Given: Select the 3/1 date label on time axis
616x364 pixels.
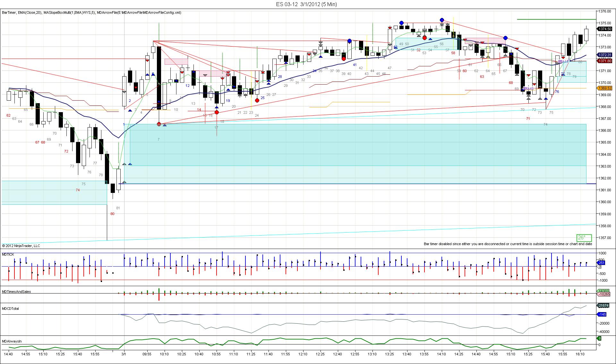Looking at the screenshot, I should pyautogui.click(x=124, y=354).
